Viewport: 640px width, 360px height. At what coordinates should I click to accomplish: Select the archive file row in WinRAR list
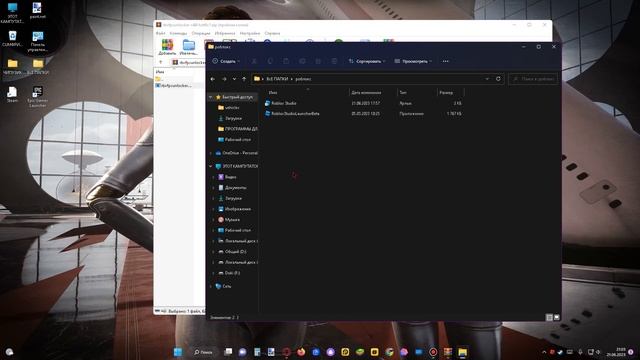178,86
